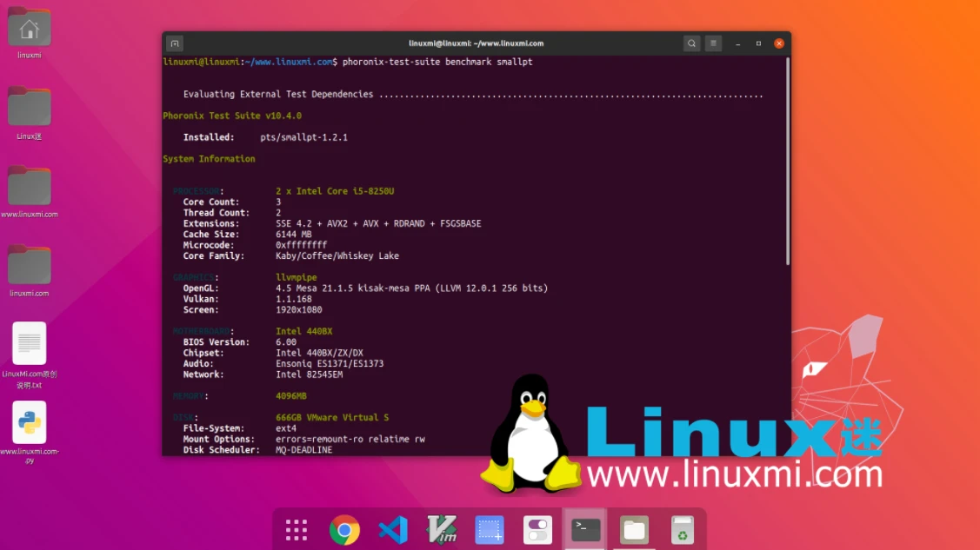Viewport: 980px width, 550px height.
Task: Click the Evaluating External Test Dependencies line
Action: click(472, 94)
